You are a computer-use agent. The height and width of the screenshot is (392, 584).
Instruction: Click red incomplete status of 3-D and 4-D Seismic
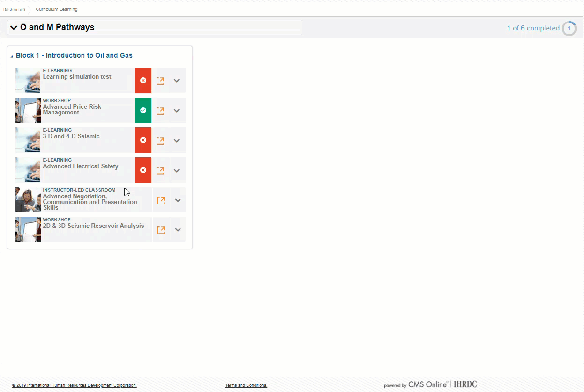(x=143, y=140)
